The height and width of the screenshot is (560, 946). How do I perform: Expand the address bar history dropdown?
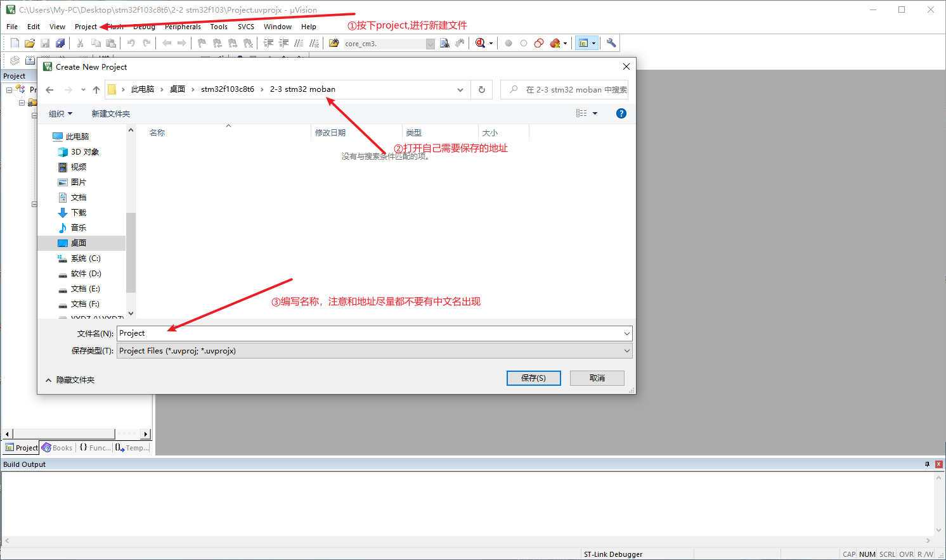pyautogui.click(x=460, y=89)
